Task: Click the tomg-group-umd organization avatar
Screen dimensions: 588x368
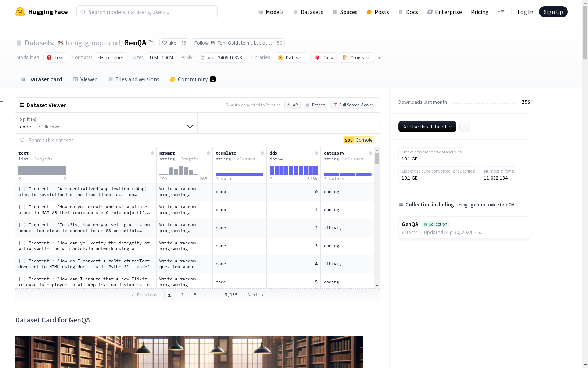Action: pos(61,43)
